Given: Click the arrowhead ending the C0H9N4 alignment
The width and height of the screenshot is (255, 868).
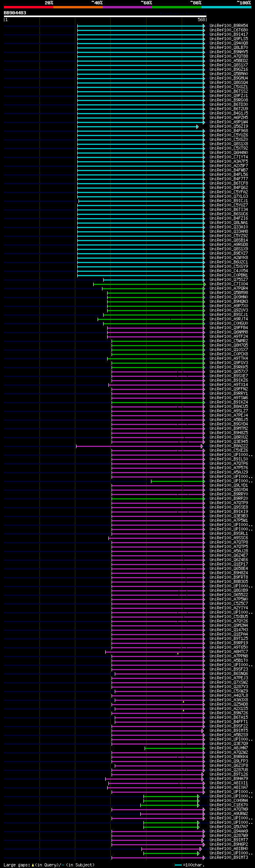Looking at the screenshot, I should pos(198,801).
